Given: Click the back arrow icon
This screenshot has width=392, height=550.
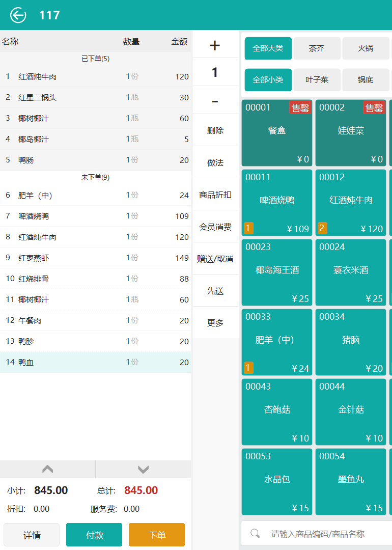Looking at the screenshot, I should pyautogui.click(x=18, y=15).
